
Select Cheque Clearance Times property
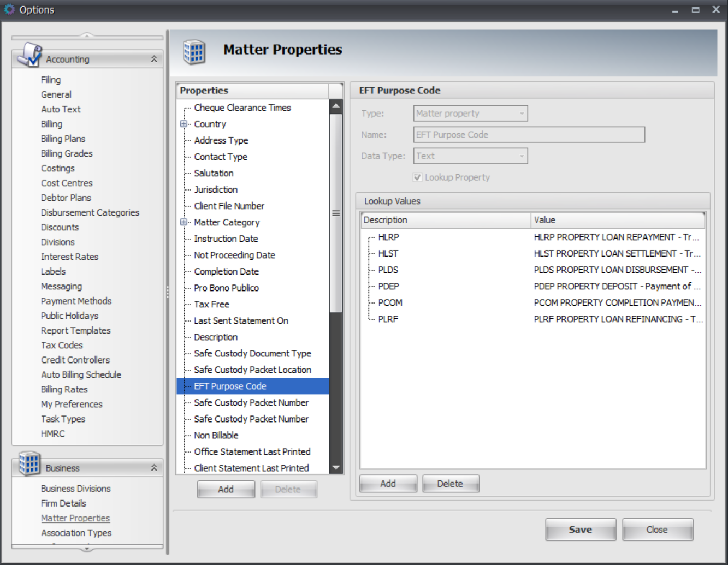coord(242,108)
